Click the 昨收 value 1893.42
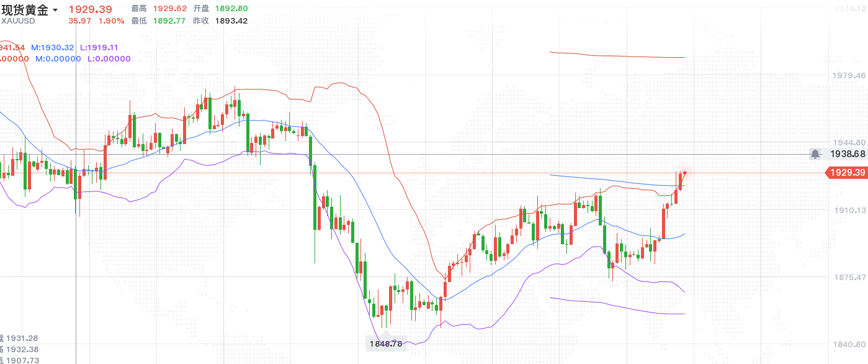 point(231,20)
